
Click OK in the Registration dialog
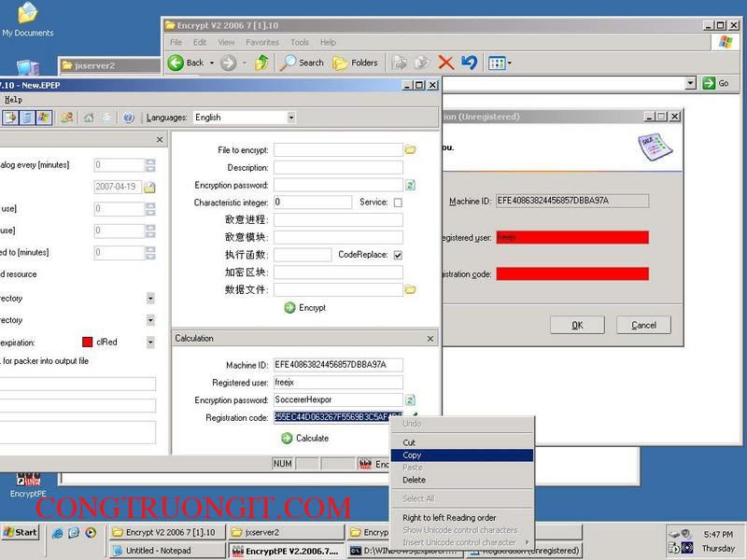(577, 325)
